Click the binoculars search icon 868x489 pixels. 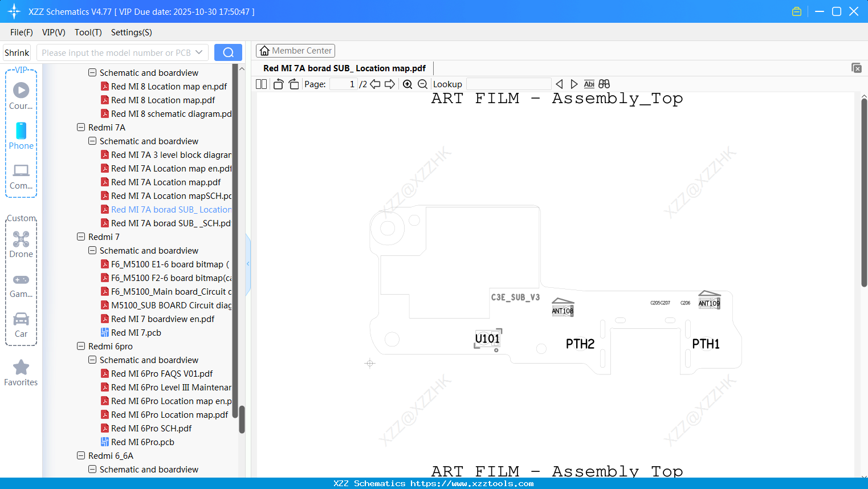[x=604, y=84]
